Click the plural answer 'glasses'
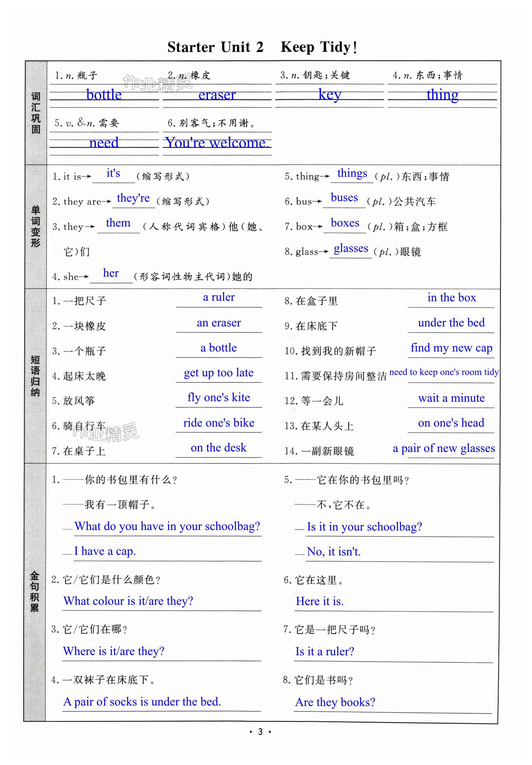The image size is (532, 765). (351, 248)
